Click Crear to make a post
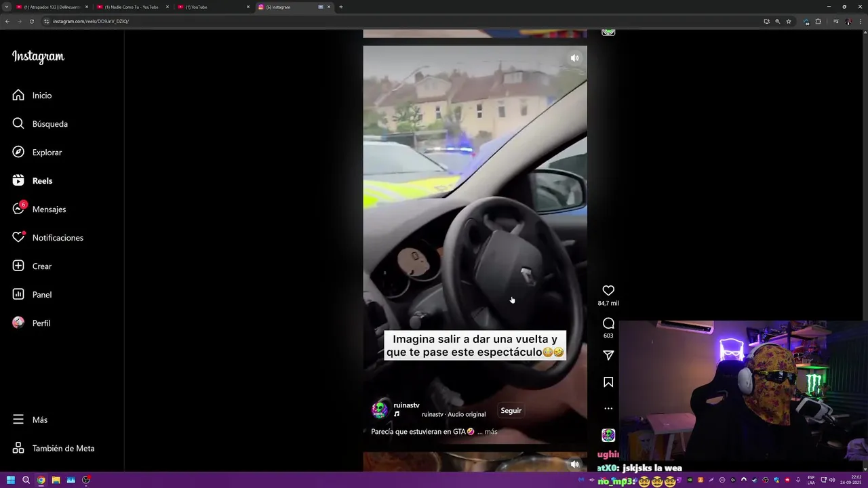This screenshot has width=868, height=488. coord(32,266)
